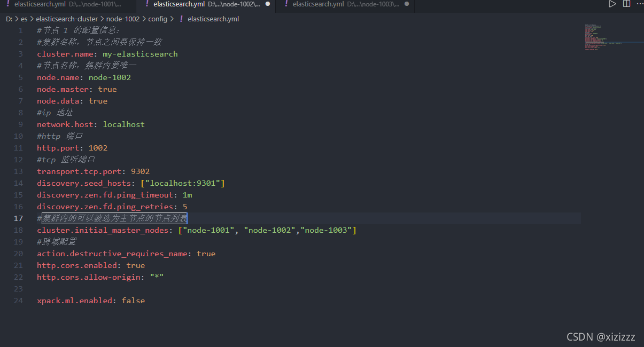Click the node.master key
Screen dimensions: 644x347
click(x=63, y=89)
